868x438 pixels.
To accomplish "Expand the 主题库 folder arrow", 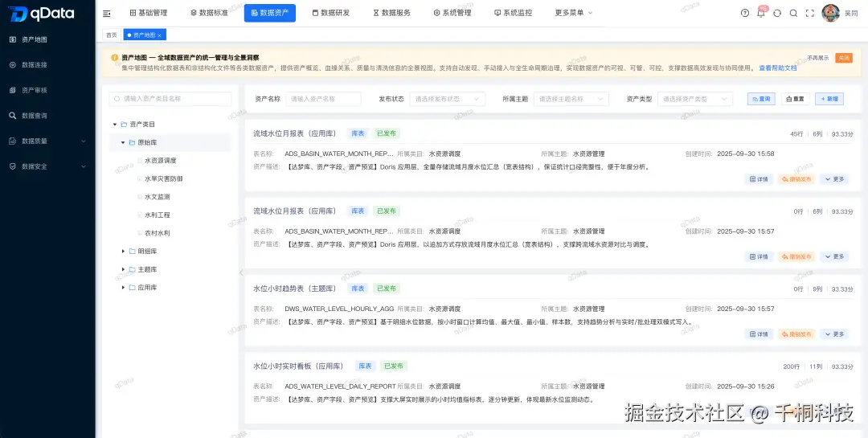I will tap(124, 270).
